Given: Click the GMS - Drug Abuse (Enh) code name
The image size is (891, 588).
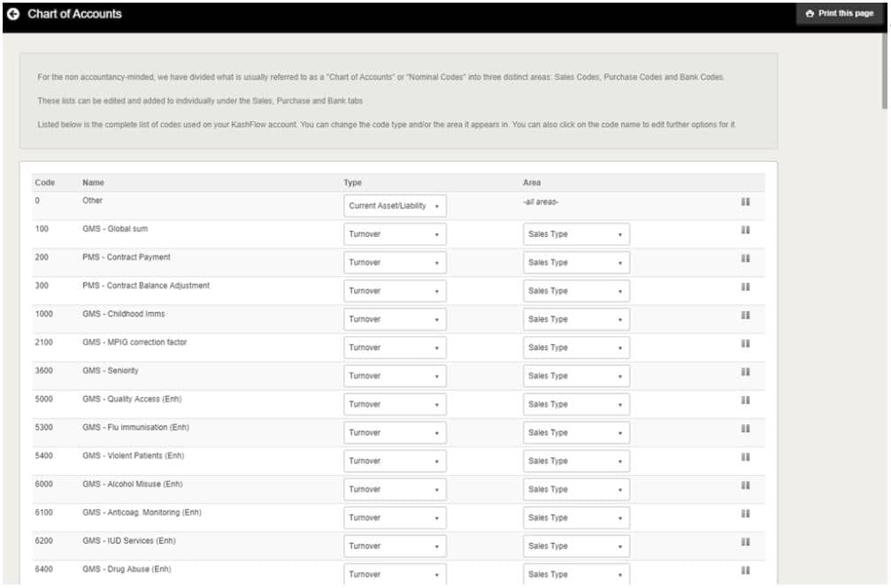Looking at the screenshot, I should coord(127,569).
